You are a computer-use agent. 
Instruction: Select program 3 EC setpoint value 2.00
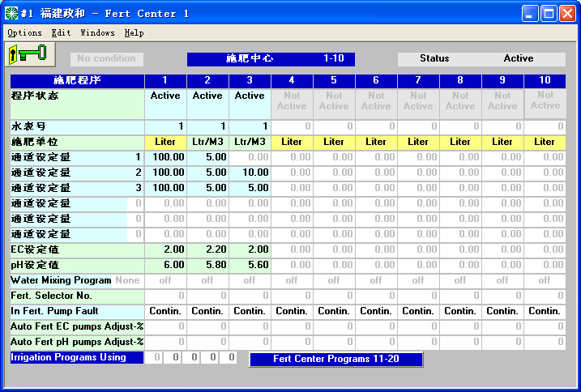coord(250,249)
